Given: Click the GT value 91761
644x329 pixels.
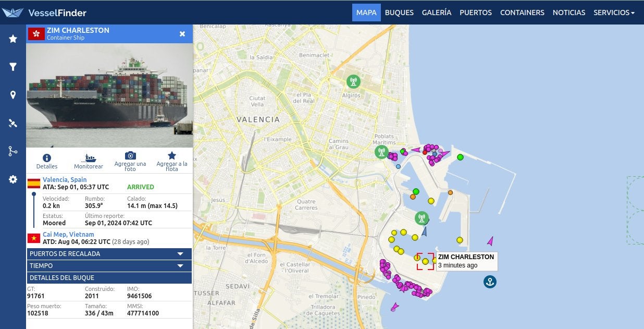Looking at the screenshot, I should (x=36, y=296).
